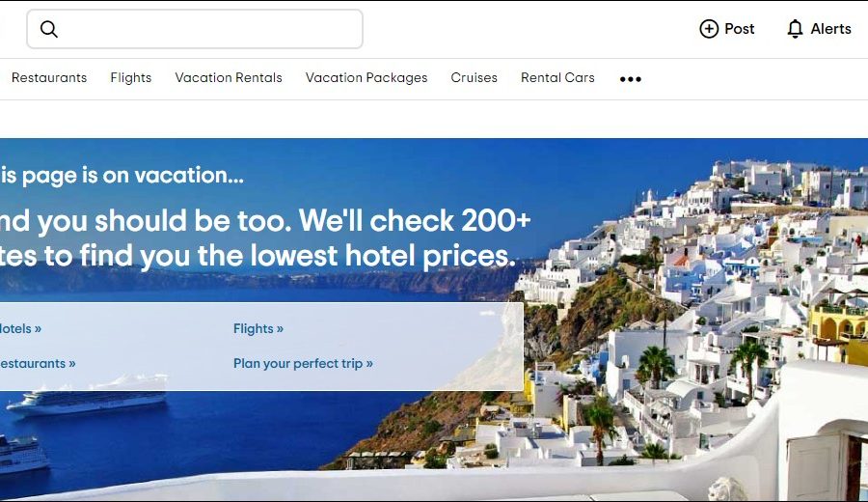The image size is (868, 502).
Task: Focus the search text field
Action: [x=195, y=29]
